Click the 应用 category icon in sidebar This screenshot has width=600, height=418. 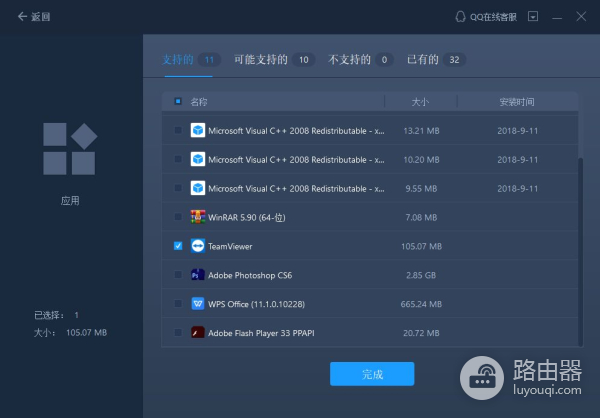(69, 150)
